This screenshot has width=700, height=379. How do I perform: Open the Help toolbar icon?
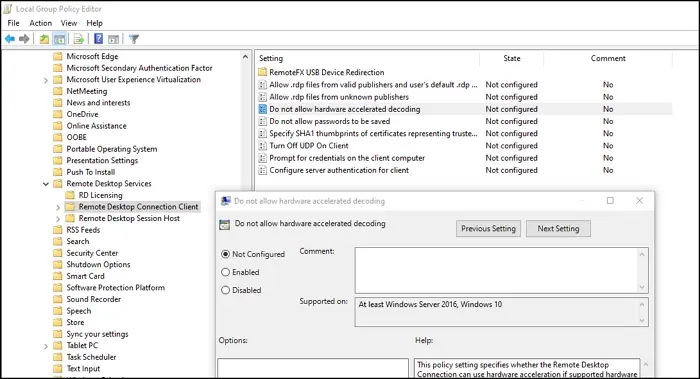[x=99, y=39]
